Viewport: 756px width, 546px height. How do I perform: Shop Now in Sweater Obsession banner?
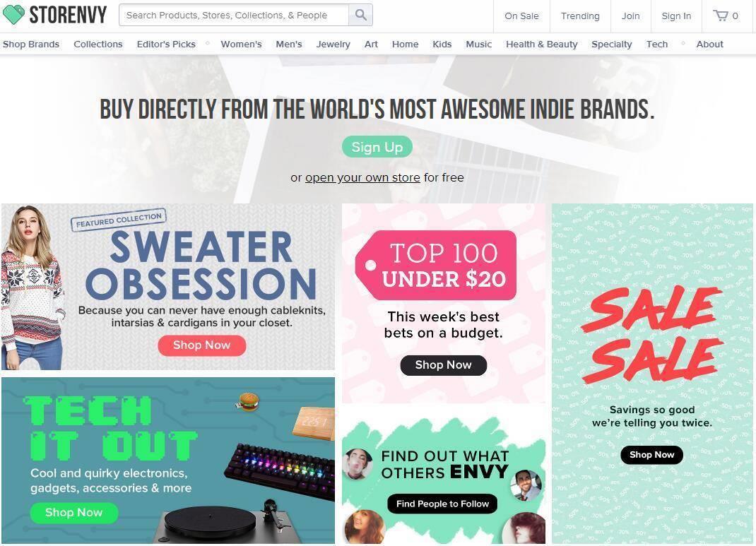(x=201, y=345)
